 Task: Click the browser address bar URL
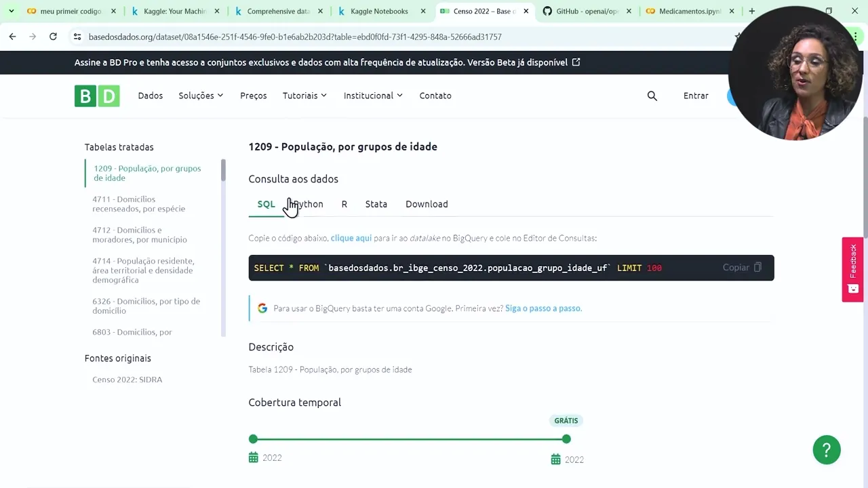point(295,37)
